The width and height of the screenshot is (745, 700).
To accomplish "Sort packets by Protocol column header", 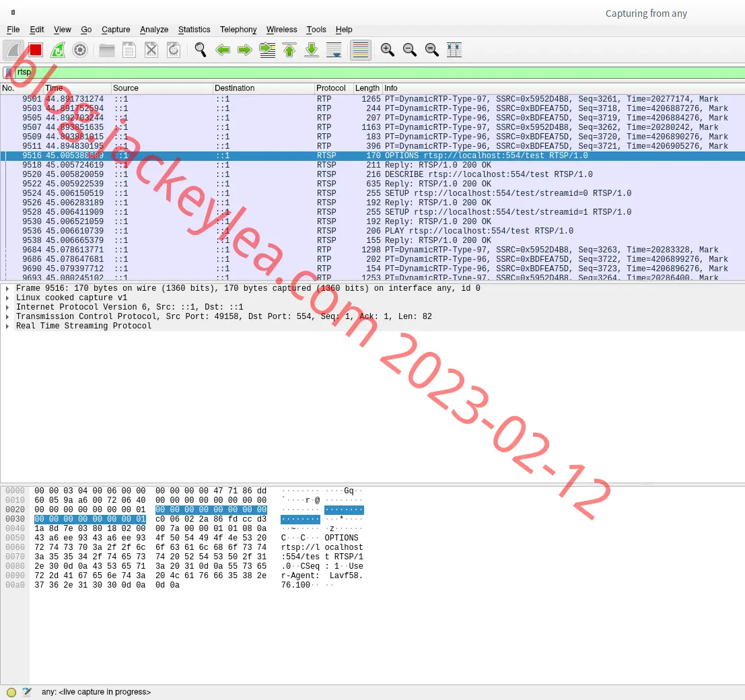I will (334, 88).
